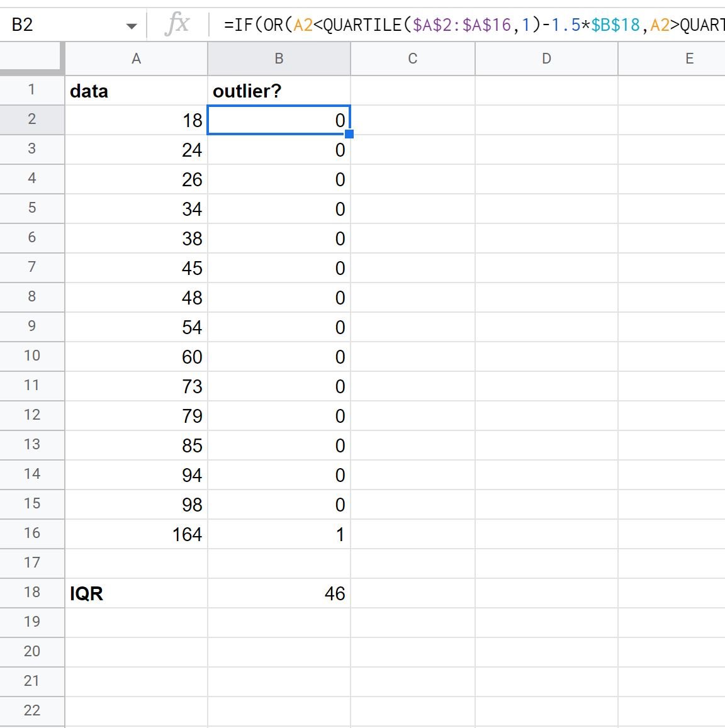
Task: Select row 1 header
Action: tap(31, 90)
